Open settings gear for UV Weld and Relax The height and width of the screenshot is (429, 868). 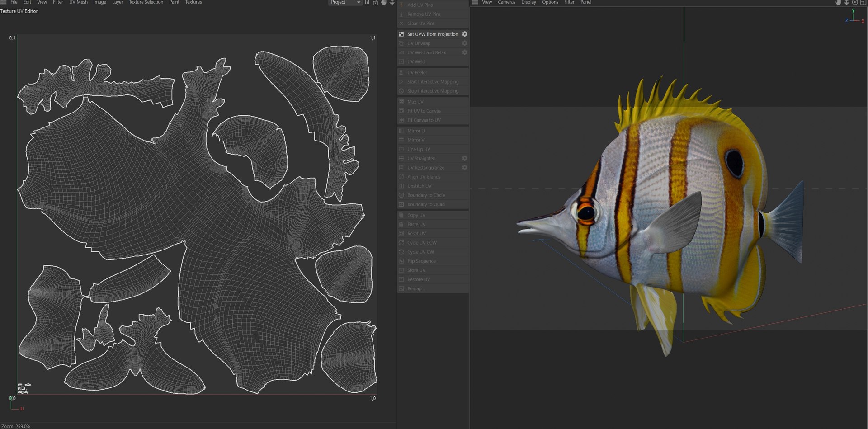[x=464, y=52]
